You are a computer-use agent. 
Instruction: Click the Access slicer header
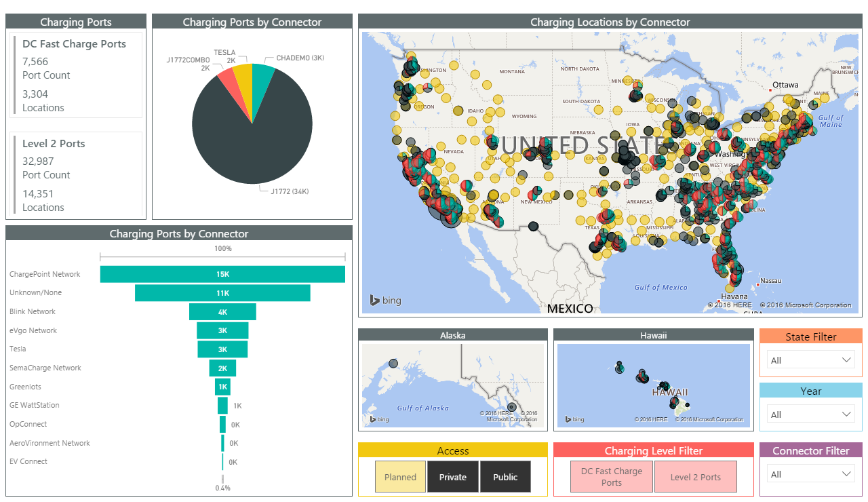tap(453, 450)
